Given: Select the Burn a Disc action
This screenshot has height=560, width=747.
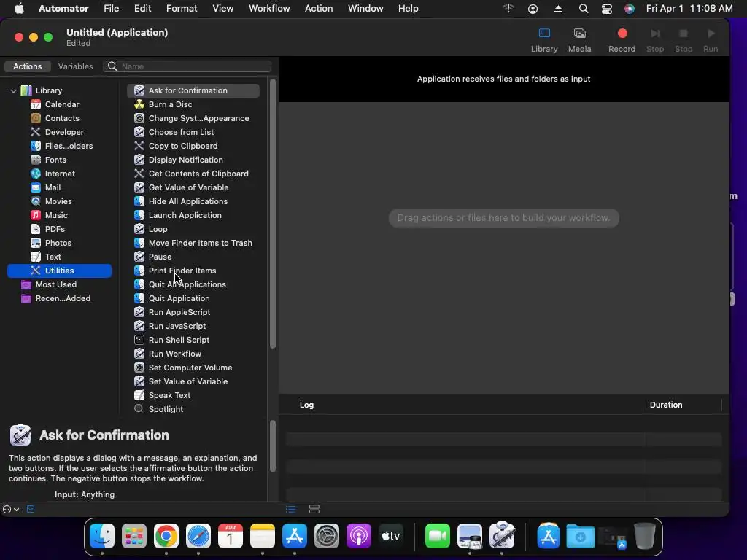Looking at the screenshot, I should tap(193, 104).
